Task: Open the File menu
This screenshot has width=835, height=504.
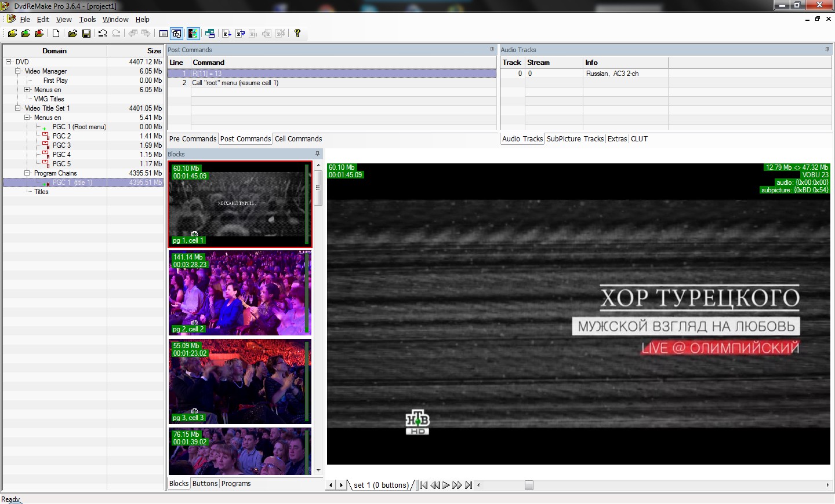Action: click(x=25, y=19)
